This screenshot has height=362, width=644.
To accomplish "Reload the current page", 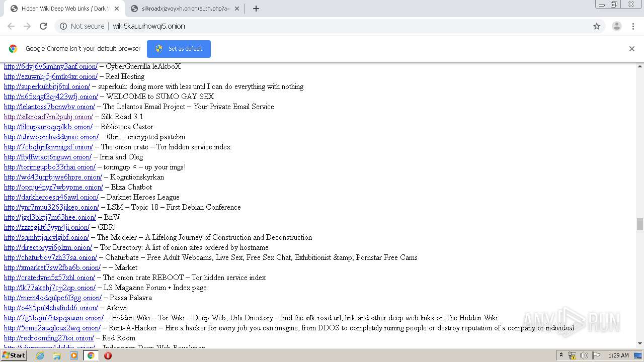I will click(x=43, y=26).
